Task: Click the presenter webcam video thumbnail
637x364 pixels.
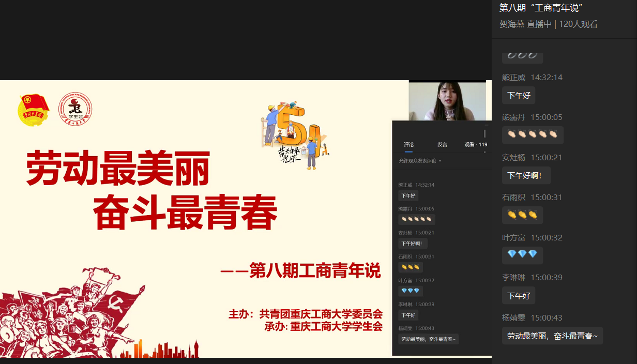Action: 447,101
